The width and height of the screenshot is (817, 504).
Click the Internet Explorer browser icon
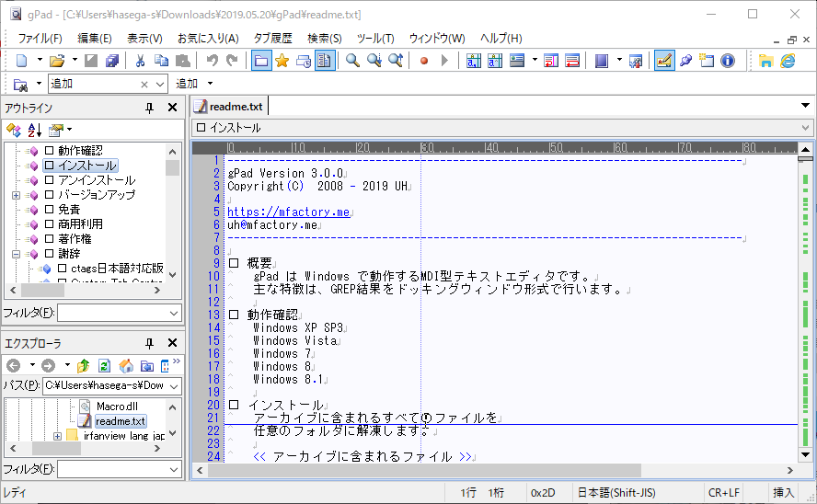[788, 61]
